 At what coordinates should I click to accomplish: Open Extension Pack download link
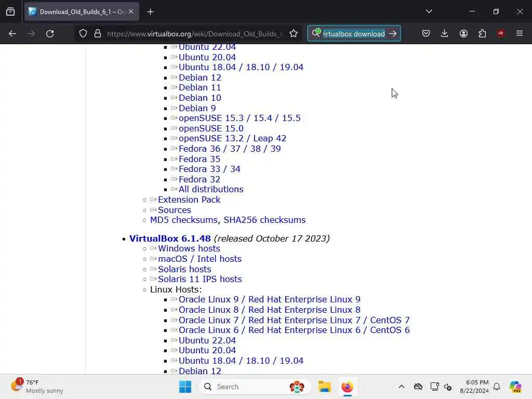click(189, 200)
